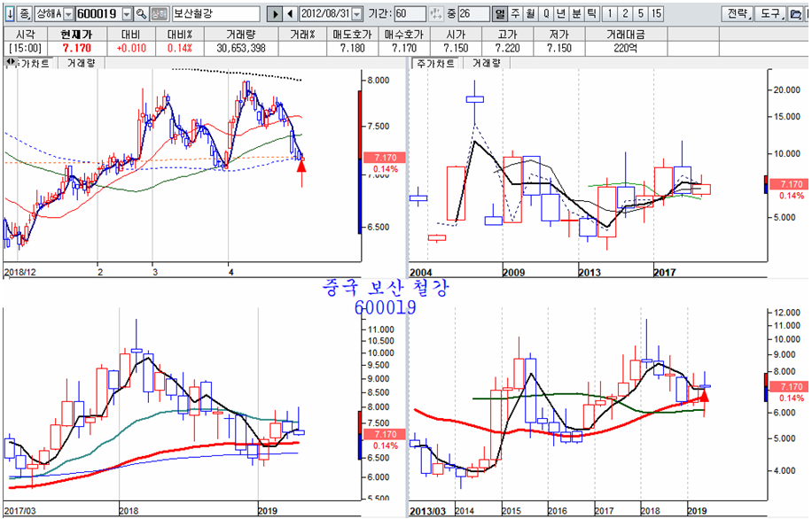The width and height of the screenshot is (812, 519).
Task: Click the 1 interval button
Action: click(x=610, y=13)
